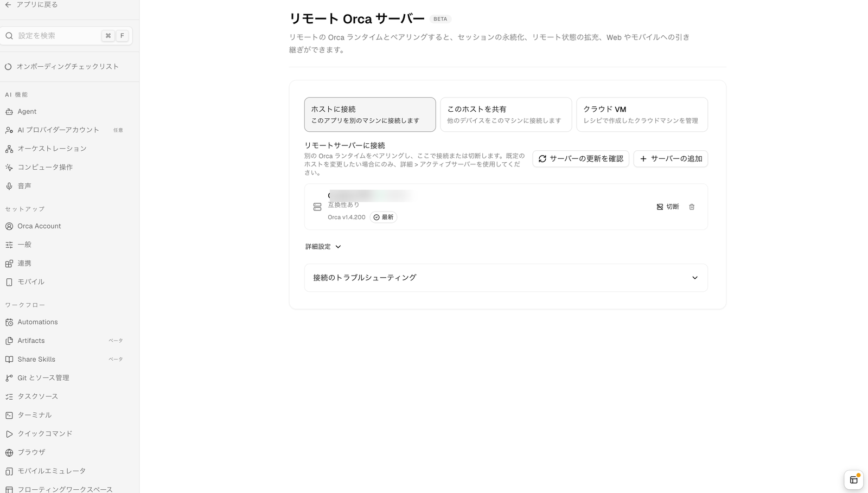Image resolution: width=868 pixels, height=493 pixels.
Task: Click Orca v1.4.200 version text
Action: coord(347,217)
